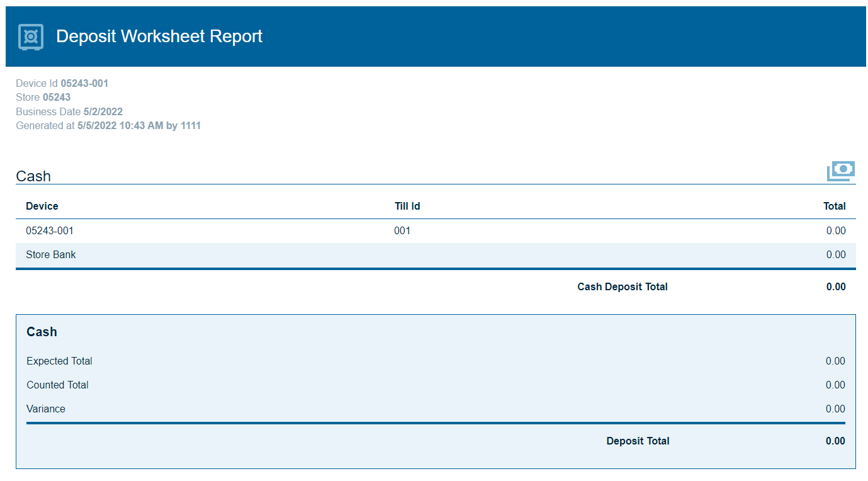Click the Cash Deposit Total value
The width and height of the screenshot is (868, 481).
pyautogui.click(x=835, y=287)
